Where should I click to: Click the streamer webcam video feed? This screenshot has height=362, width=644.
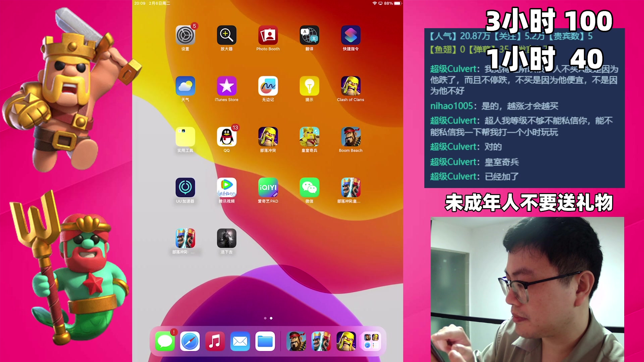point(527,289)
